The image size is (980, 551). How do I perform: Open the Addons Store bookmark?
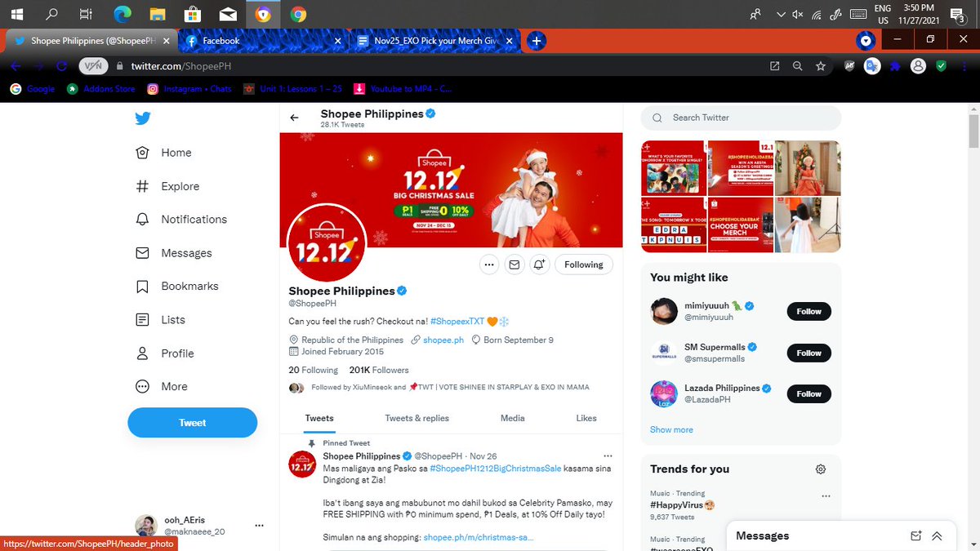point(101,88)
